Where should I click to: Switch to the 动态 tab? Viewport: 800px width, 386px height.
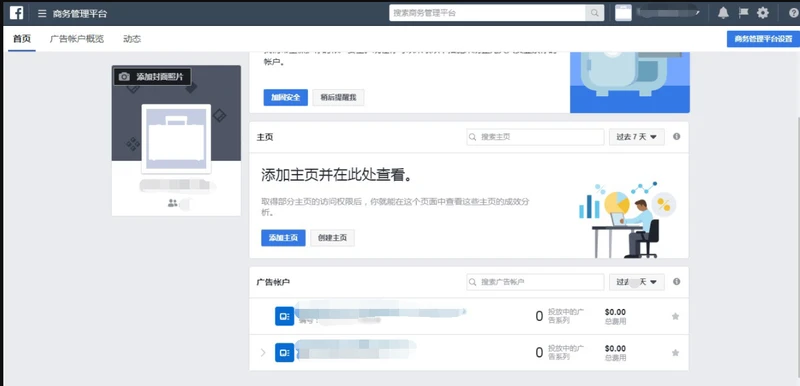click(132, 39)
